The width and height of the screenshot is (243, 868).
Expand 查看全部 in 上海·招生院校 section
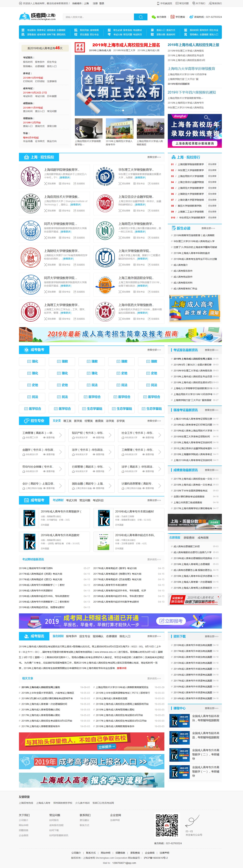(154, 157)
